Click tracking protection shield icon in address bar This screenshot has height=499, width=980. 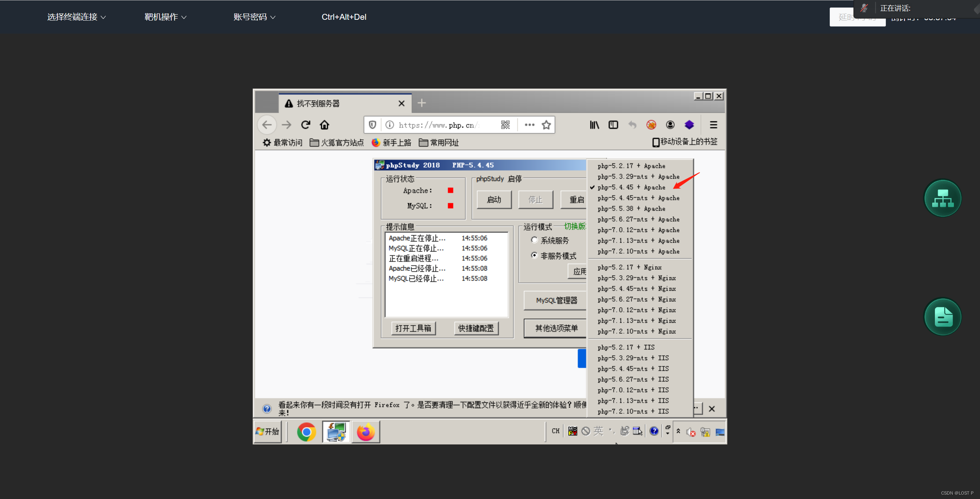(x=373, y=125)
